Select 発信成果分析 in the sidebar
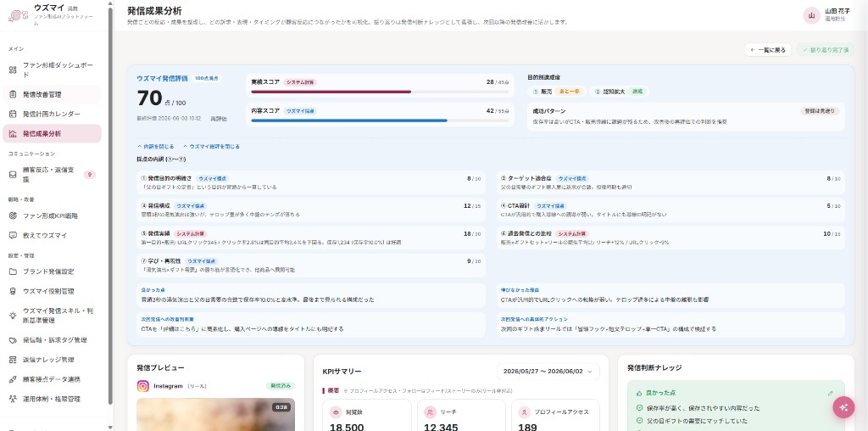Screen dimensions: 868x431 (52, 133)
